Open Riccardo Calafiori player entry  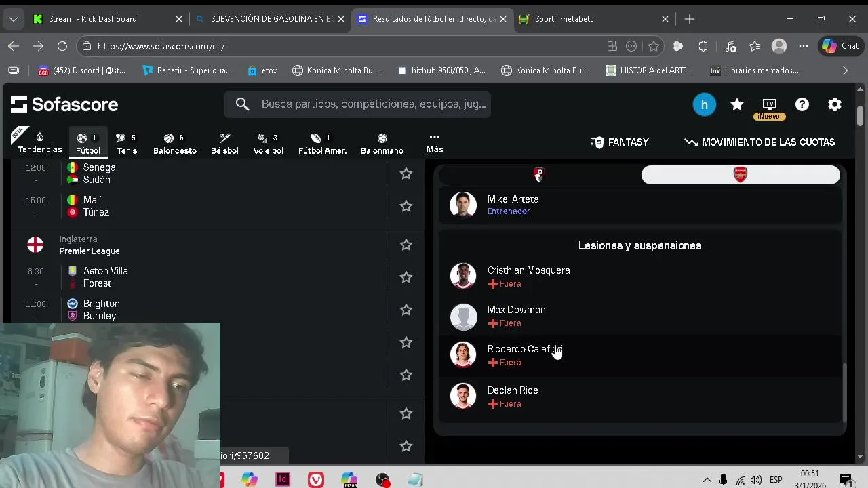(639, 355)
